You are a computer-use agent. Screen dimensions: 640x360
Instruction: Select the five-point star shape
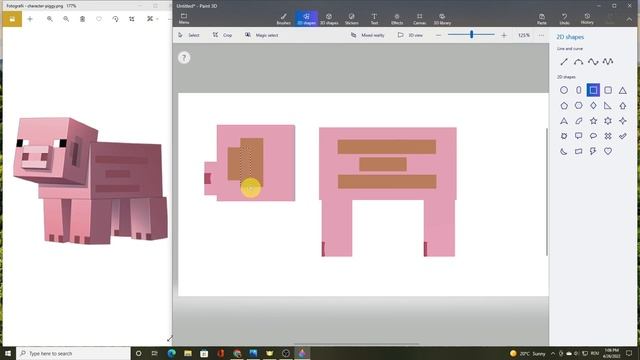point(593,121)
